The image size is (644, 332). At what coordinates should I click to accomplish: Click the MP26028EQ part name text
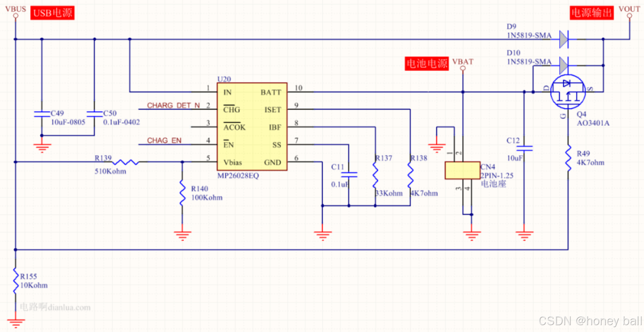[x=238, y=176]
